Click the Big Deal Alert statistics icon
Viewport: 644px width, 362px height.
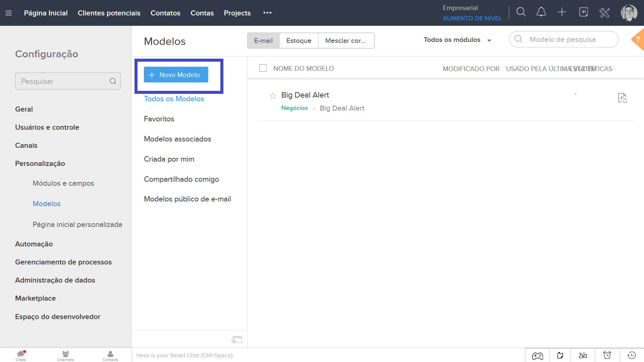pos(622,98)
